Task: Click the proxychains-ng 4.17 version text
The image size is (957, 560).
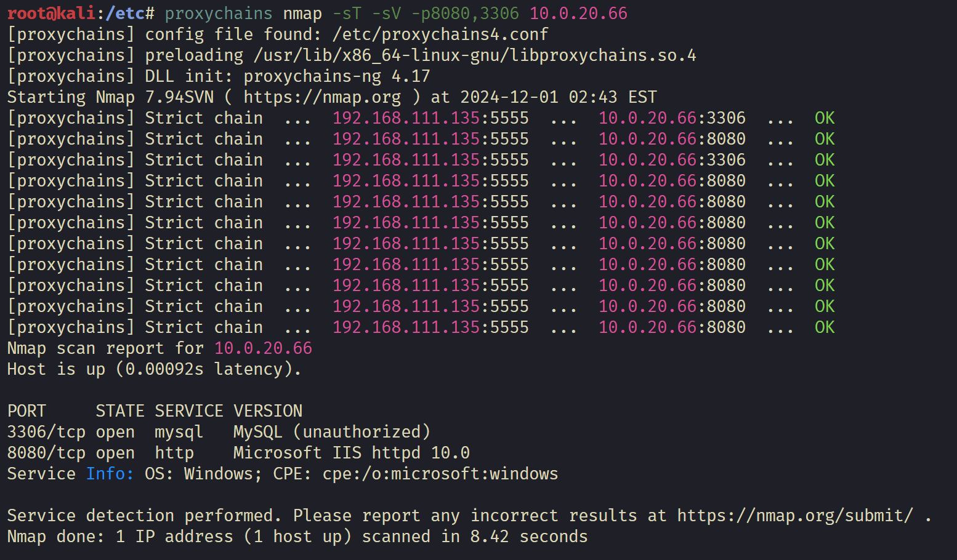Action: (336, 76)
